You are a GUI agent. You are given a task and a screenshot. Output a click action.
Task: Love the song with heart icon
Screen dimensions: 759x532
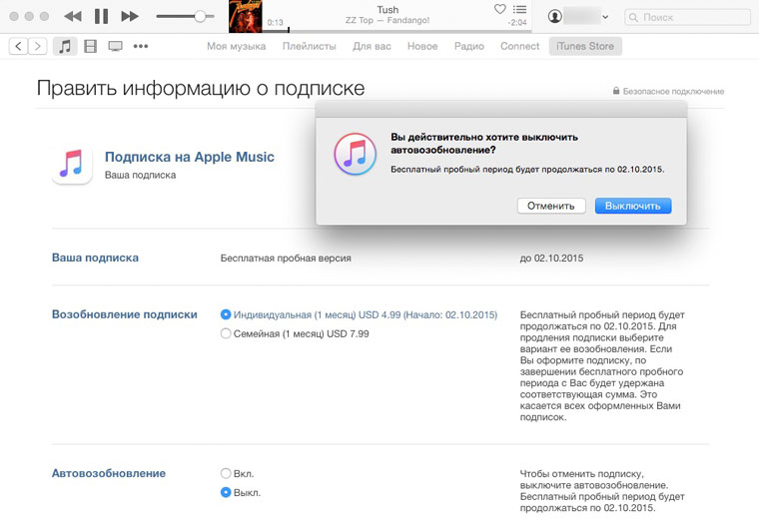tap(500, 9)
